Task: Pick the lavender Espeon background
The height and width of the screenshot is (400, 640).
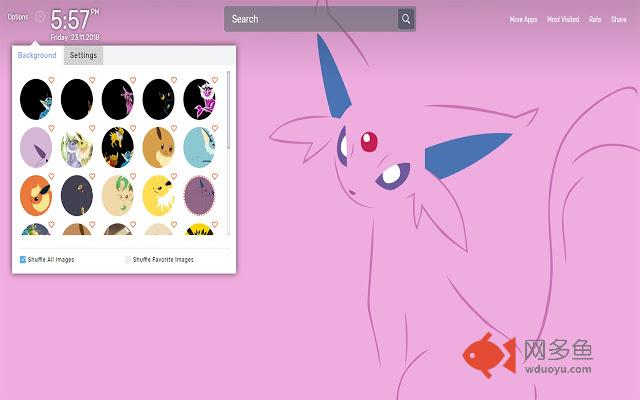Action: coord(36,147)
